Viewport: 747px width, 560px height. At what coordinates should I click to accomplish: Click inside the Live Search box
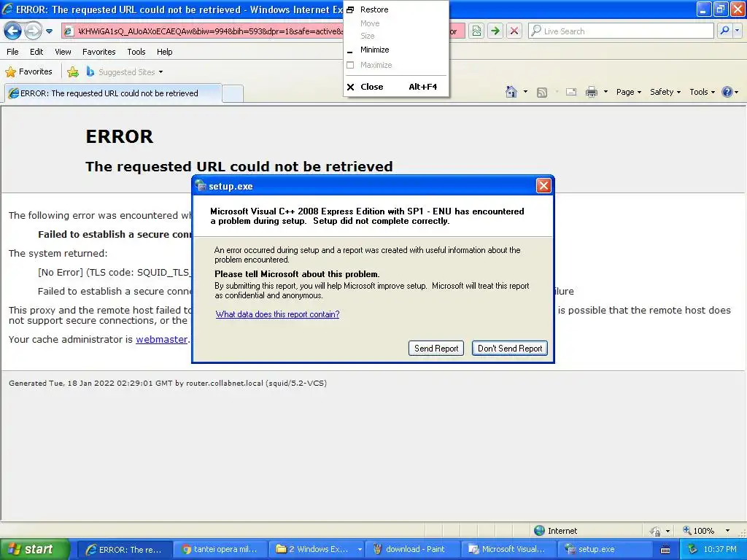[x=622, y=31]
